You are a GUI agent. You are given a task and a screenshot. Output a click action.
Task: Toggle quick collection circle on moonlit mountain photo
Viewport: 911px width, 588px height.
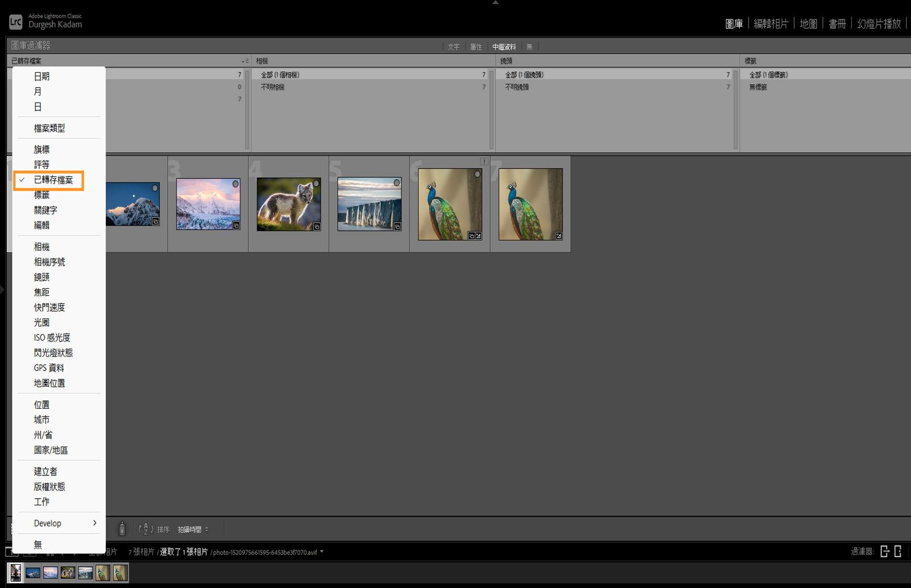[155, 188]
